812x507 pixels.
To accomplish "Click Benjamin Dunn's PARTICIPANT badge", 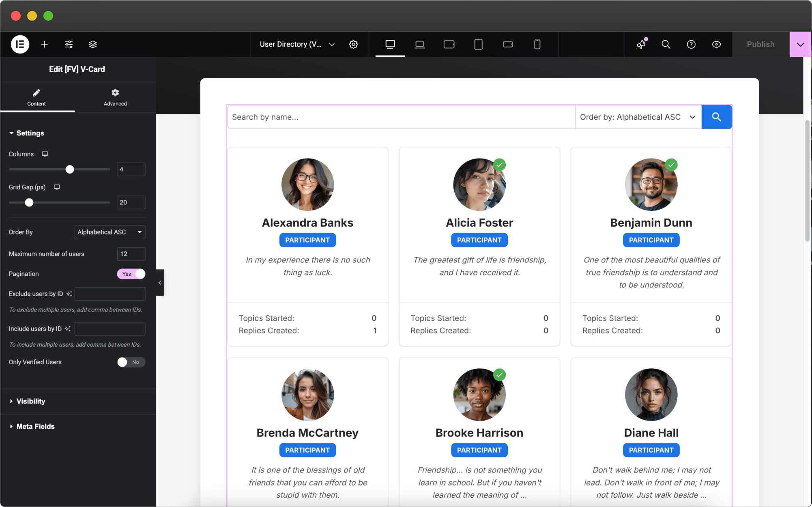I will point(651,240).
